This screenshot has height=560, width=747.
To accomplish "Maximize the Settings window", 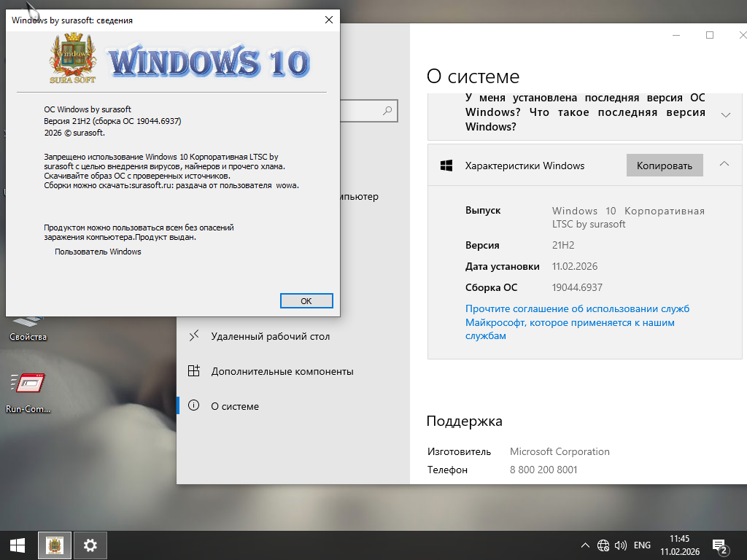I will coord(710,35).
